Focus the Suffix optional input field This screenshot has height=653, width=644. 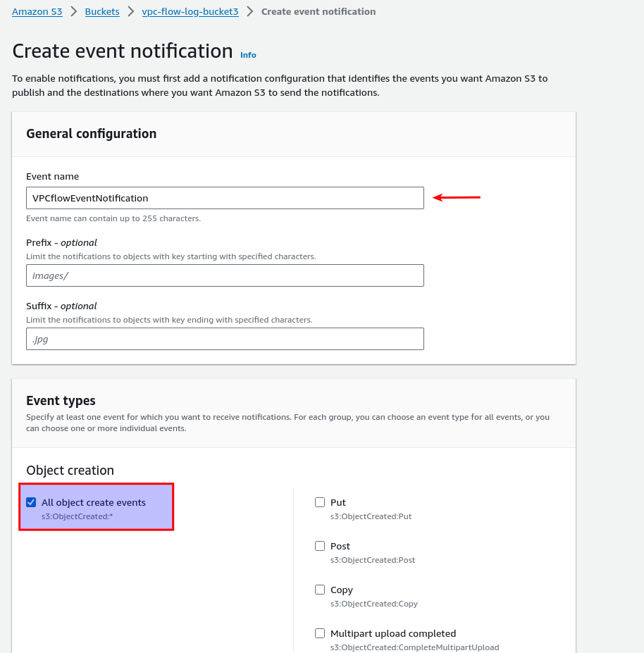click(225, 339)
